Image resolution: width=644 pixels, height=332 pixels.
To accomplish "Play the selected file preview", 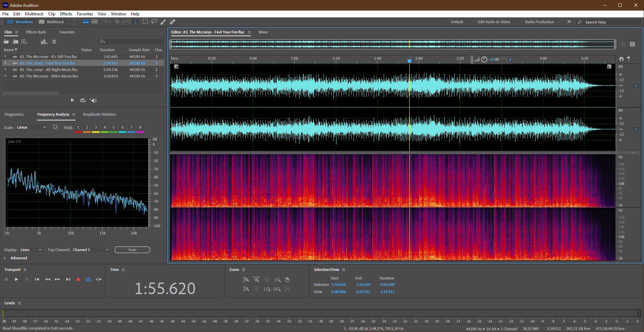I will (72, 100).
